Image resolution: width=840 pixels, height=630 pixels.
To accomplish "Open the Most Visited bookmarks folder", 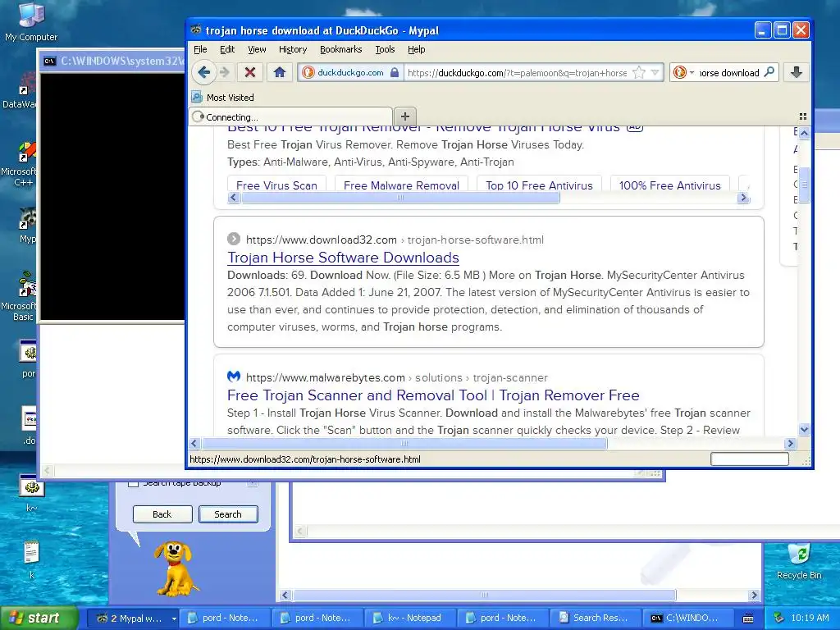I will [x=223, y=98].
